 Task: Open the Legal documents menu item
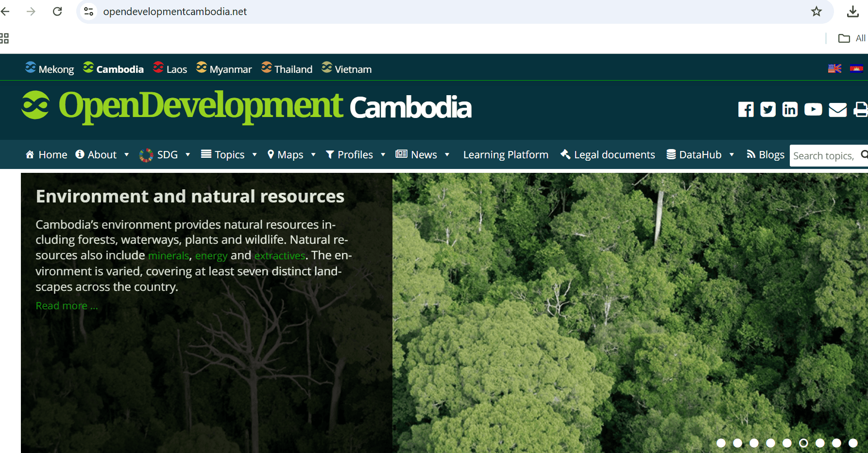pos(608,155)
